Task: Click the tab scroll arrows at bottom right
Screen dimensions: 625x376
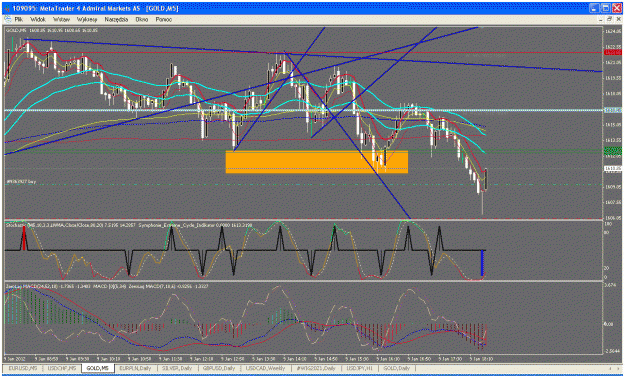Action: 614,368
